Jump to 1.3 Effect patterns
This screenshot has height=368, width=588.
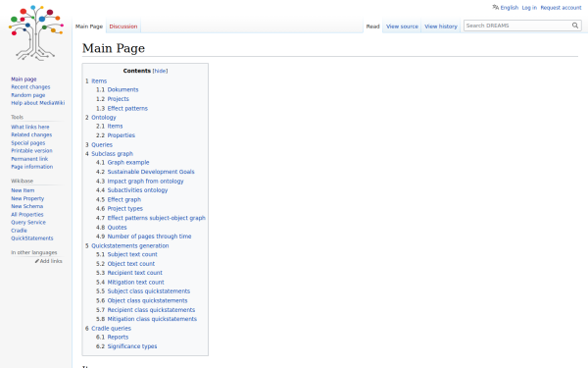tap(127, 109)
